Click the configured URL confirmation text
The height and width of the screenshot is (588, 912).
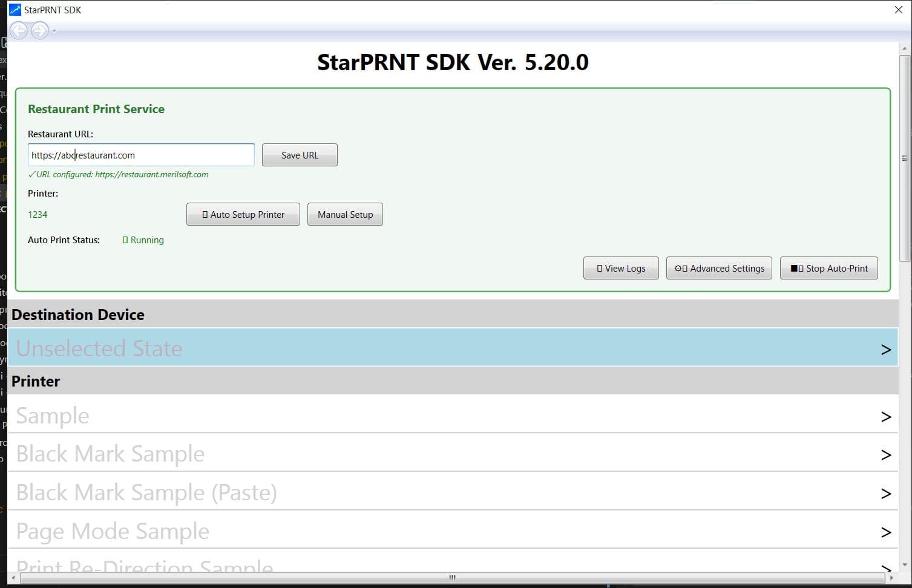pos(119,174)
